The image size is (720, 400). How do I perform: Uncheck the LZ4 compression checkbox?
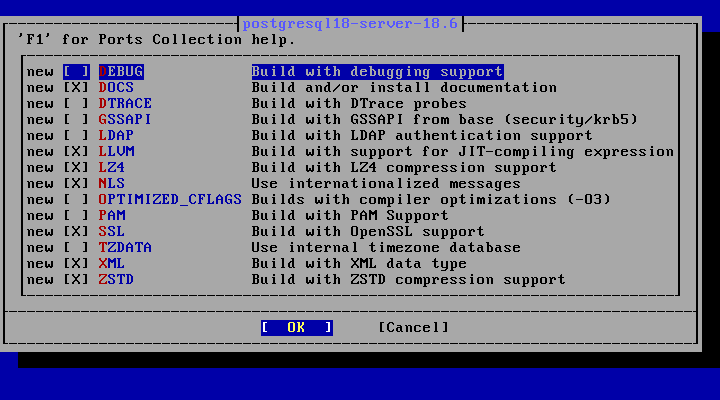76,168
